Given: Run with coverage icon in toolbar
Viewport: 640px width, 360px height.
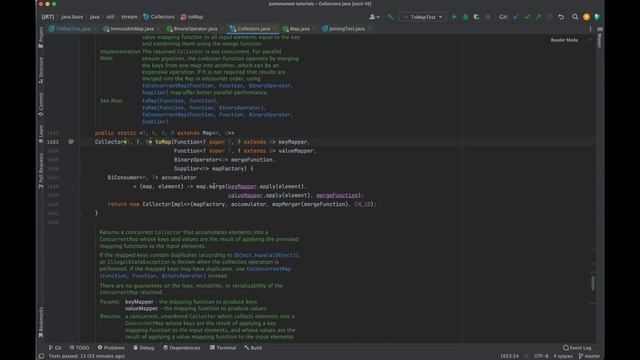Looking at the screenshot, I should coord(476,17).
